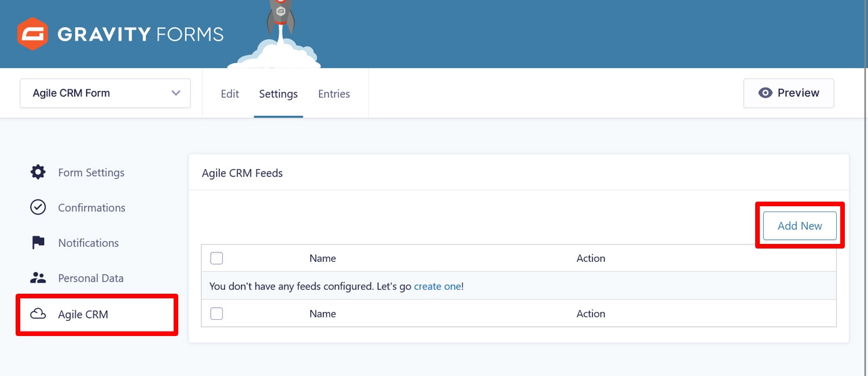This screenshot has height=376, width=868.
Task: Check the select-all box in table header
Action: pos(216,258)
